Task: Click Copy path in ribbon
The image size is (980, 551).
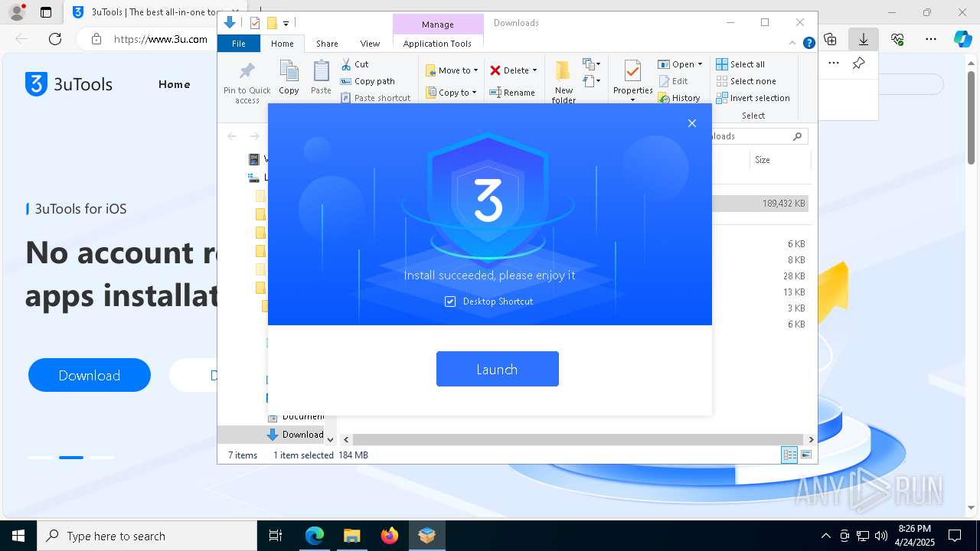Action: 367,81
